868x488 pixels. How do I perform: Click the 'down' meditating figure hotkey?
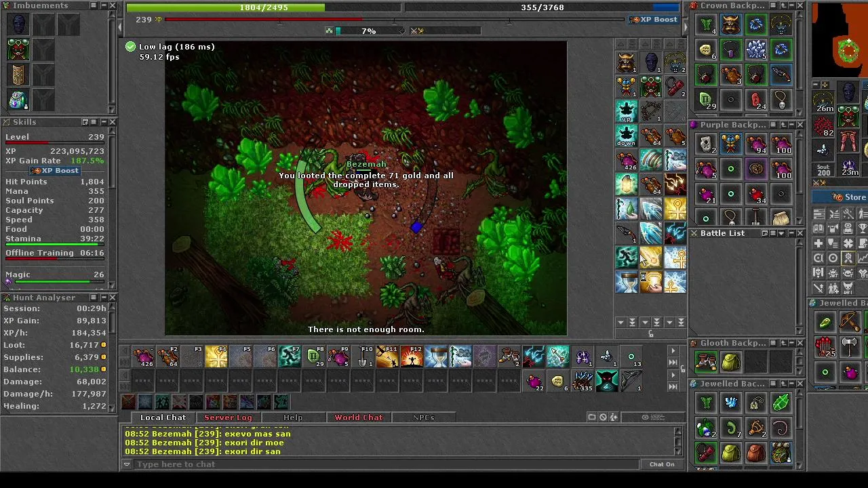point(627,136)
